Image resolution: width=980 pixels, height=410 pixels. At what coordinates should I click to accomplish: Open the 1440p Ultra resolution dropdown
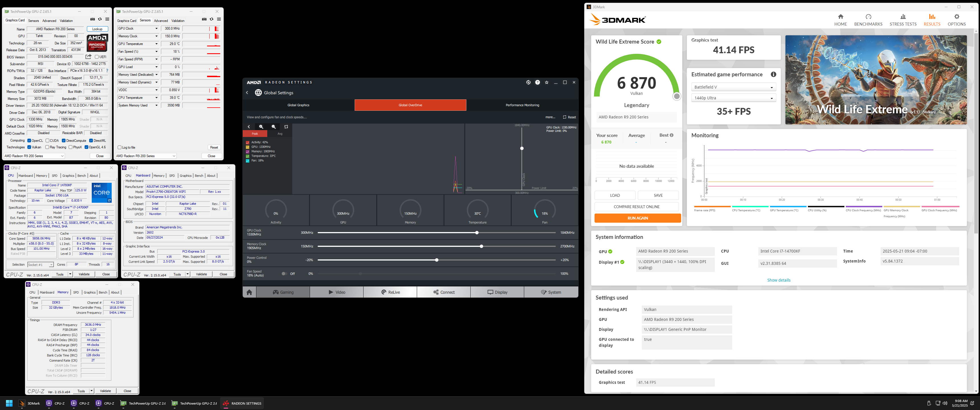coord(733,98)
